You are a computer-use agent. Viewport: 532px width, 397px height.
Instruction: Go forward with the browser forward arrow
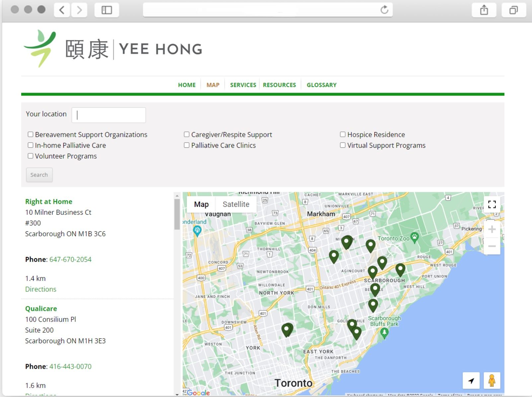tap(79, 10)
